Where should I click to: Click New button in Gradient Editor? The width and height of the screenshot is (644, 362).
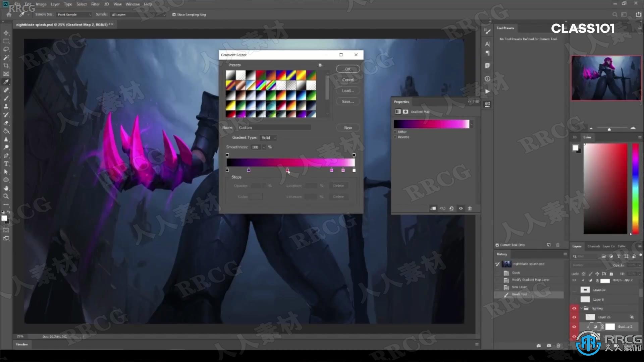click(348, 128)
